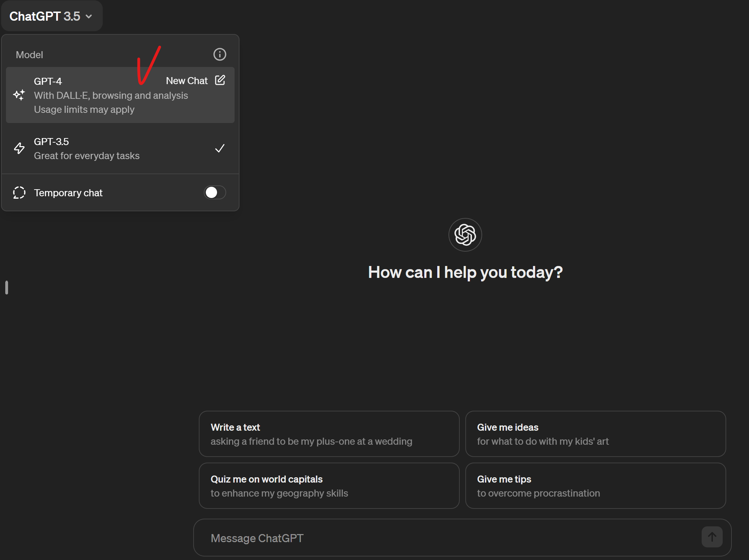This screenshot has height=560, width=749.
Task: Toggle the Temporary chat switch
Action: (x=215, y=192)
